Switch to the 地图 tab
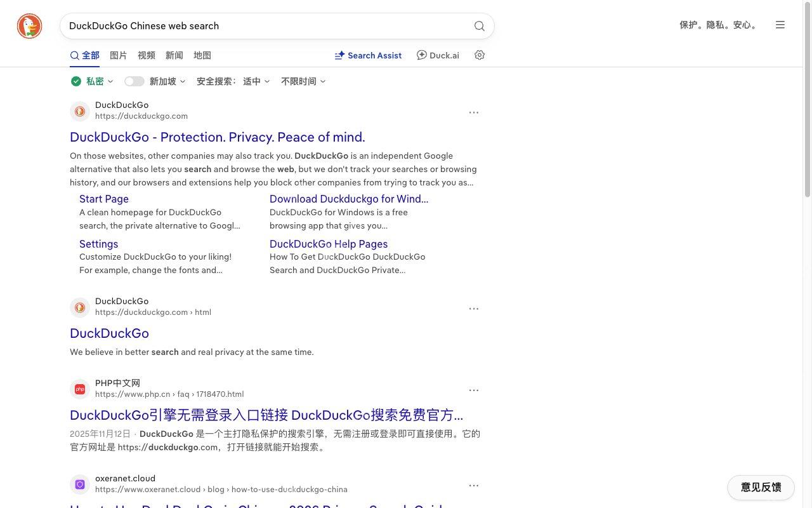 pos(202,55)
